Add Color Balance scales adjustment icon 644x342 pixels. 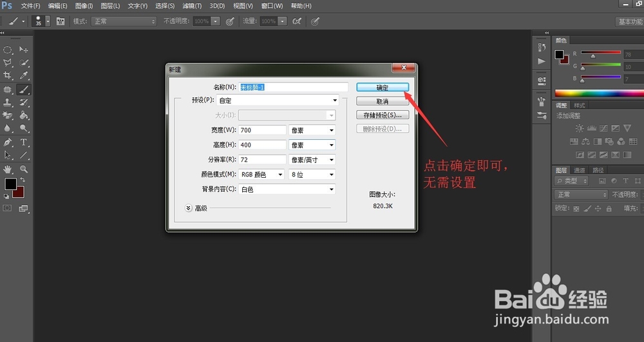point(585,142)
